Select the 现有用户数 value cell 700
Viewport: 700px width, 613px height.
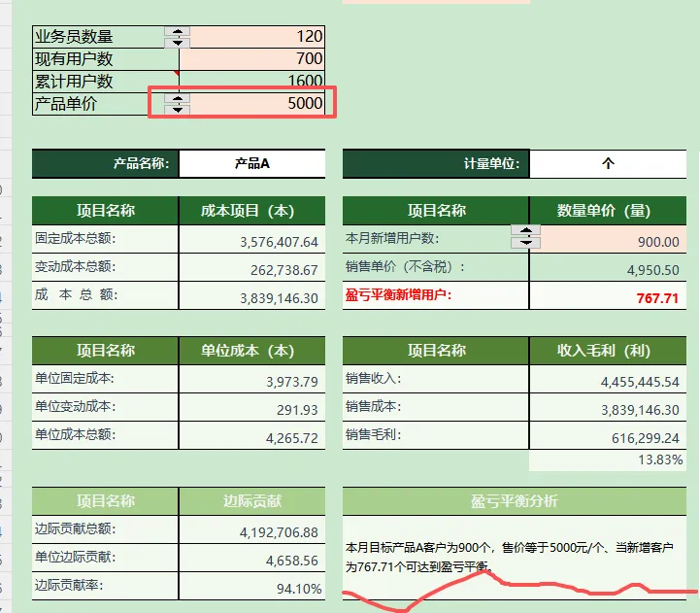coord(251,59)
